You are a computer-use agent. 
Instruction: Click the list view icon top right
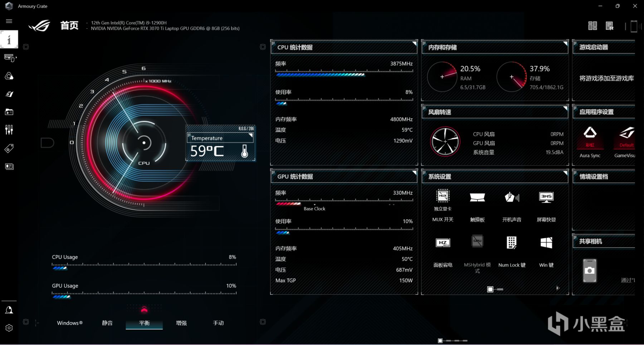pos(610,26)
